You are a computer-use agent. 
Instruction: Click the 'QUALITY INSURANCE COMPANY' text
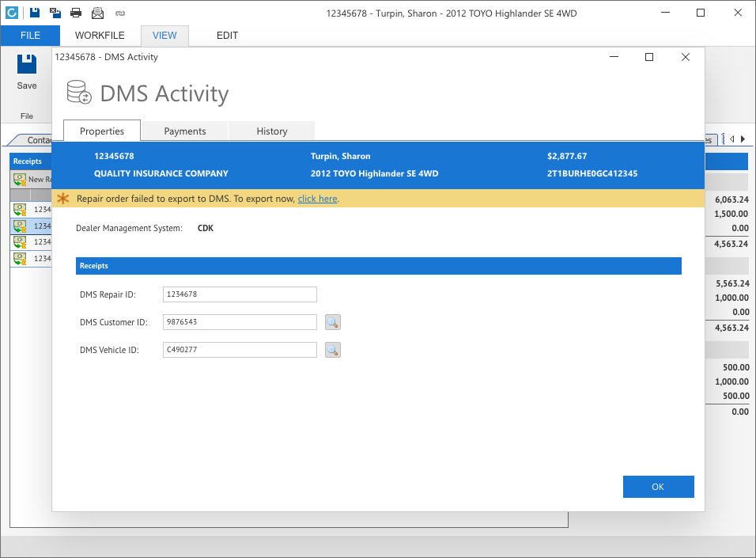pos(161,173)
